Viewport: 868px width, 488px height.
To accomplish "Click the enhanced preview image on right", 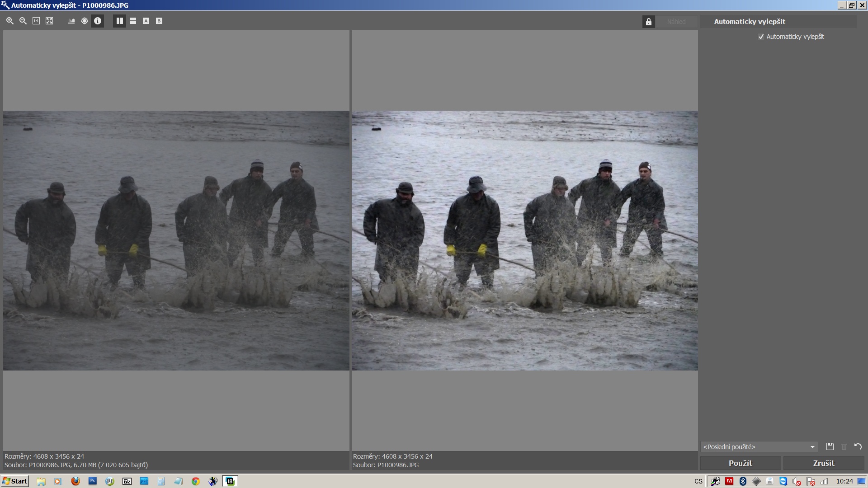I will click(x=524, y=240).
